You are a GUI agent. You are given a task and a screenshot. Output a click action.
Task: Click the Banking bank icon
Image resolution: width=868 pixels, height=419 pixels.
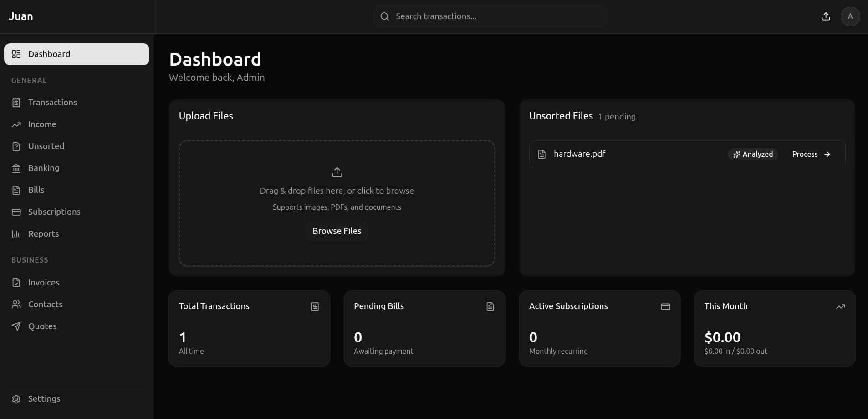click(x=16, y=168)
